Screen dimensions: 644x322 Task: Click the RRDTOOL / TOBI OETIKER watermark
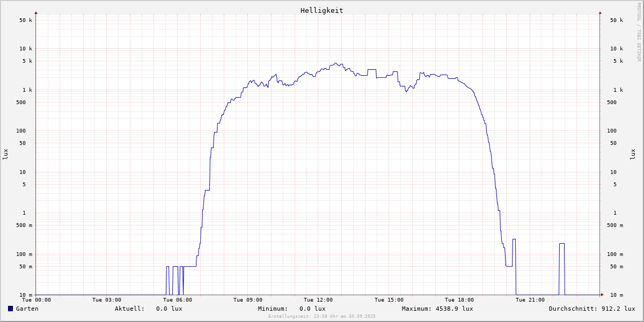(639, 31)
